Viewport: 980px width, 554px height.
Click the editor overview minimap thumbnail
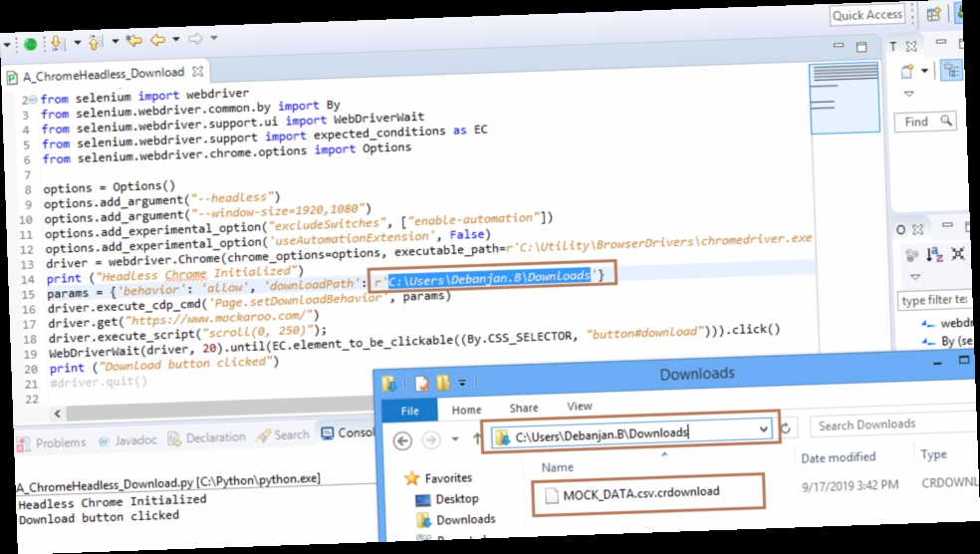845,99
